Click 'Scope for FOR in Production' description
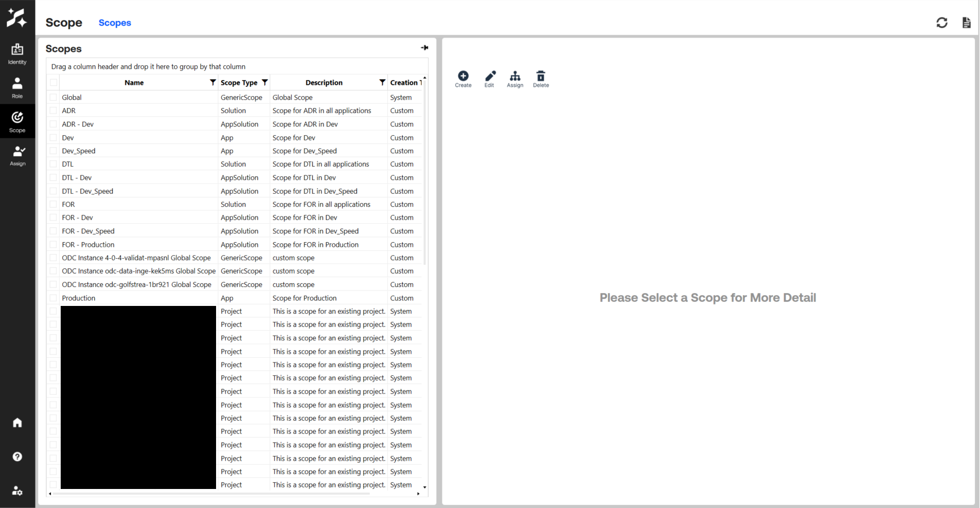Screen dimensions: 980x508 pos(315,244)
